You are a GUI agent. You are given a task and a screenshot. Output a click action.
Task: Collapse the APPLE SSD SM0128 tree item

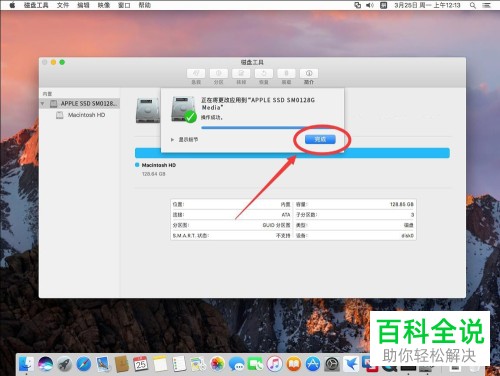coord(42,104)
